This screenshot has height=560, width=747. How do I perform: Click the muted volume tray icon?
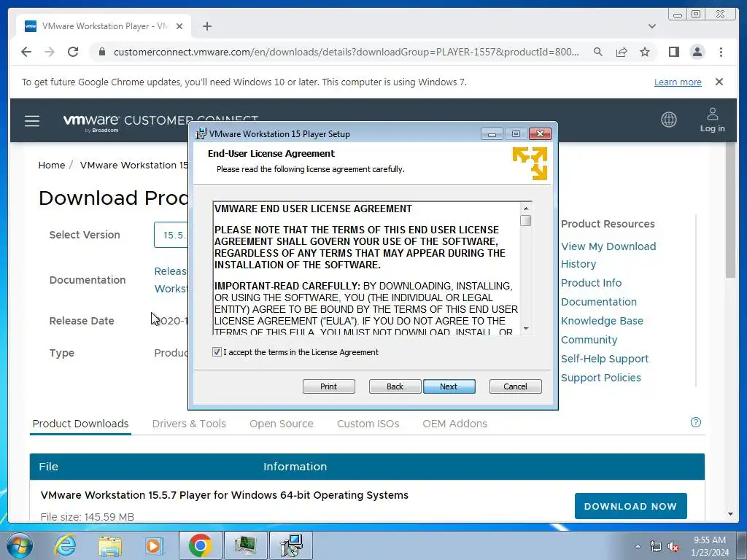tap(673, 547)
